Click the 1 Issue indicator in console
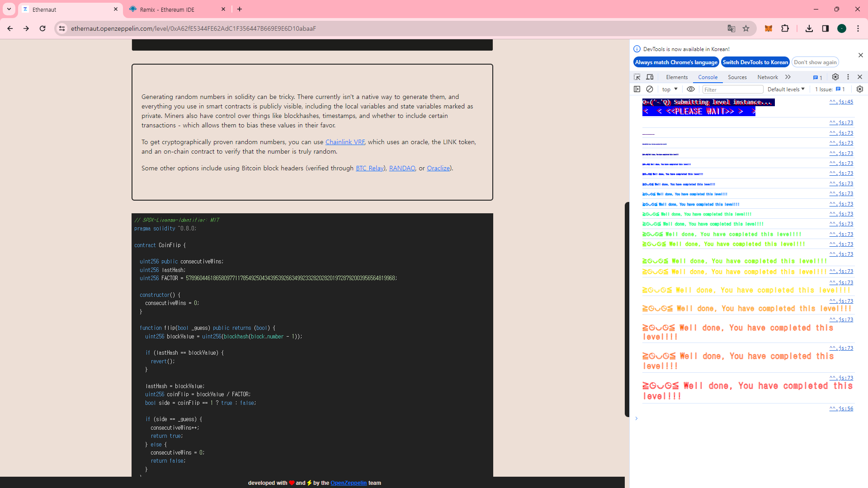Viewport: 868px width, 488px height. (830, 89)
